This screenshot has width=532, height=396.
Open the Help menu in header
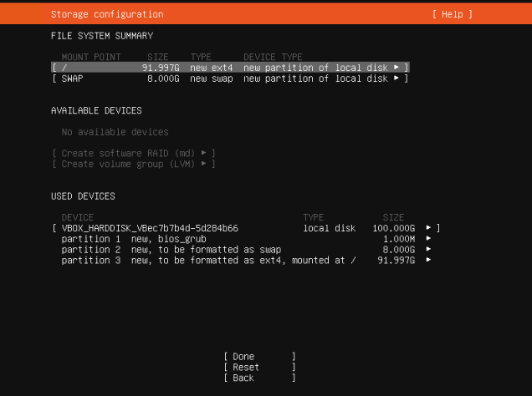point(453,14)
